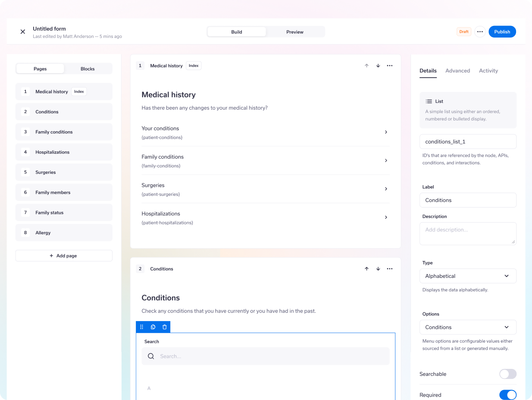Viewport: 532px width, 400px height.
Task: Open the Advanced tab
Action: (457, 71)
